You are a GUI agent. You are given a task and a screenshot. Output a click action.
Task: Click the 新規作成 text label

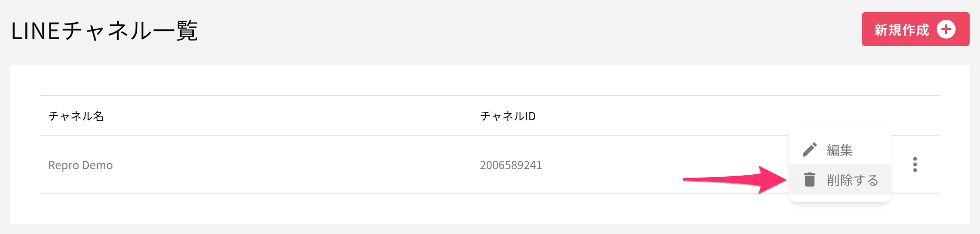click(901, 30)
